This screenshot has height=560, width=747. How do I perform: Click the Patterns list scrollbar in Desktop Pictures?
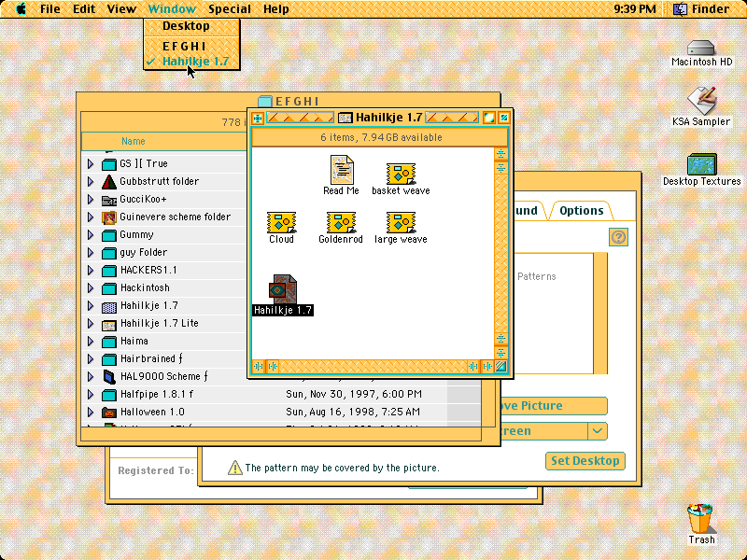(x=600, y=314)
